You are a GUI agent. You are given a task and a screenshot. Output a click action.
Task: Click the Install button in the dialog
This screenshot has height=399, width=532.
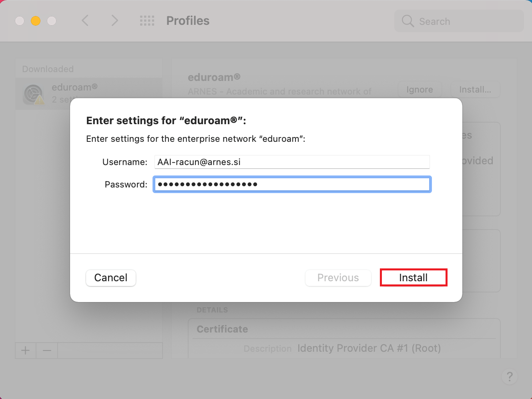pos(413,278)
